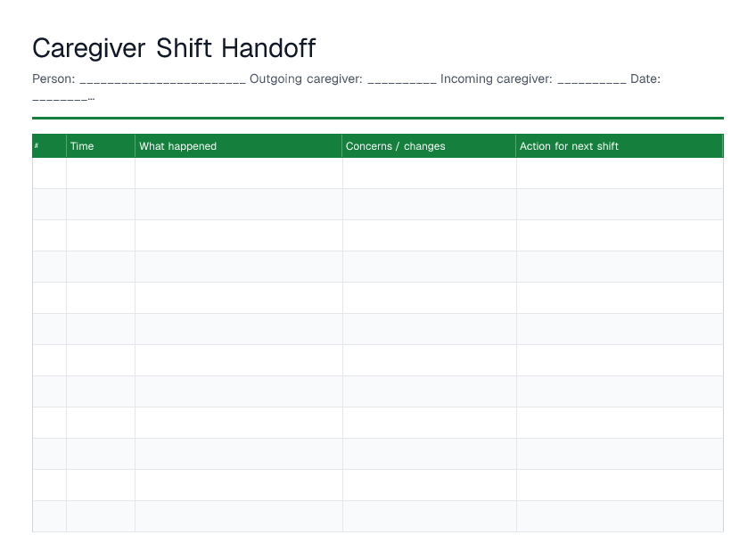Click the Time column header
This screenshot has height=535, width=756.
coord(101,145)
